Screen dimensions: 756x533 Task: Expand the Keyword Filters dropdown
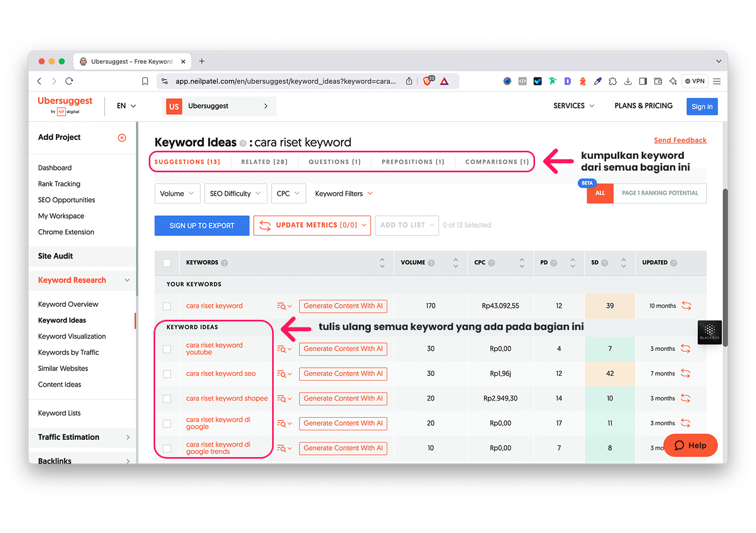343,193
